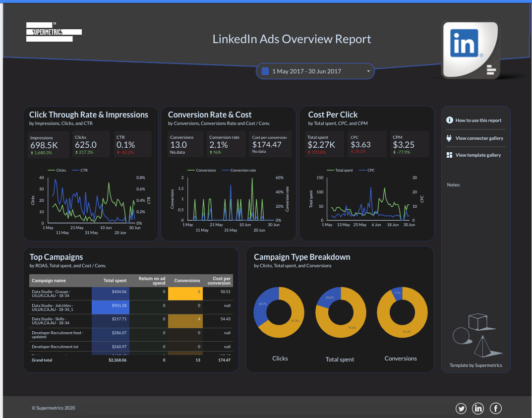
Task: Click the Impressions 698.5K scorecard
Action: pyautogui.click(x=49, y=144)
